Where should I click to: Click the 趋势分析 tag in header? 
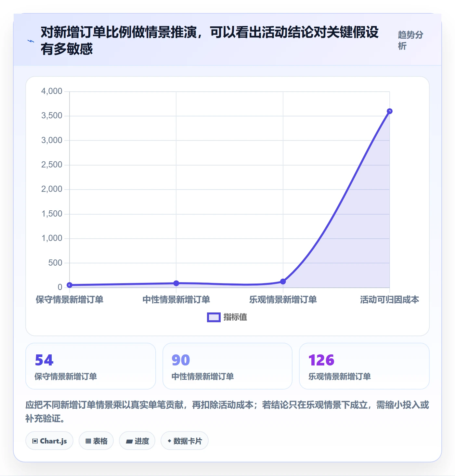(411, 40)
